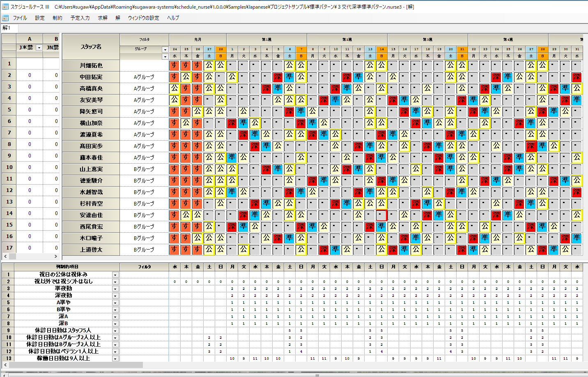The height and width of the screenshot is (377, 588).
Task: Select 高橋真央's 公 cell on day 24
Action: click(175, 88)
